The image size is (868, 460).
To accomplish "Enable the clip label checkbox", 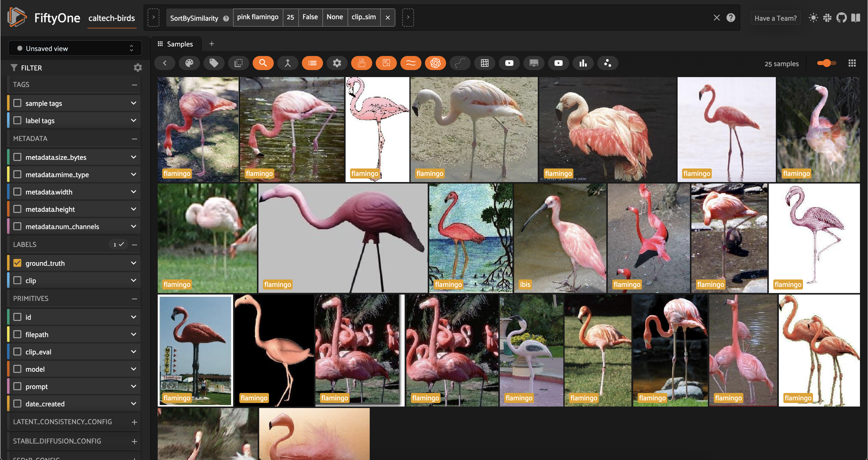I will pos(17,280).
